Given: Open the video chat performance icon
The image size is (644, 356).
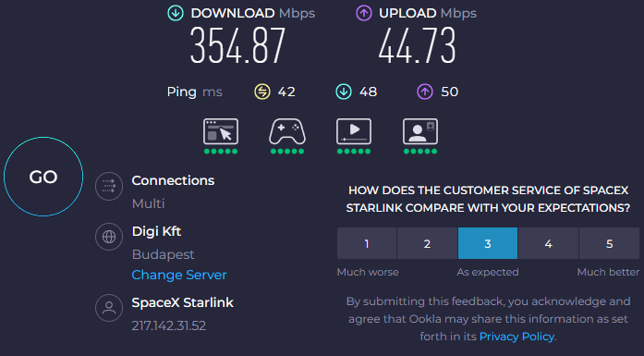Looking at the screenshot, I should click(x=420, y=131).
